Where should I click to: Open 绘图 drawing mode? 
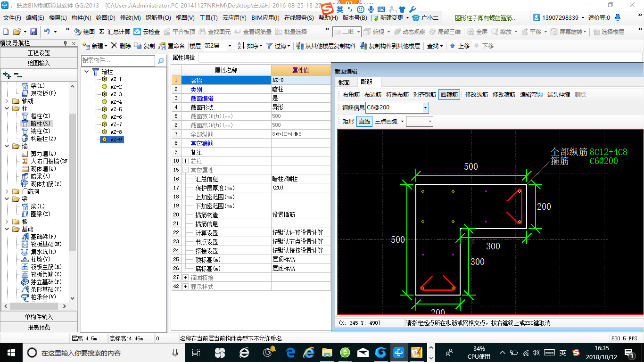click(x=85, y=32)
